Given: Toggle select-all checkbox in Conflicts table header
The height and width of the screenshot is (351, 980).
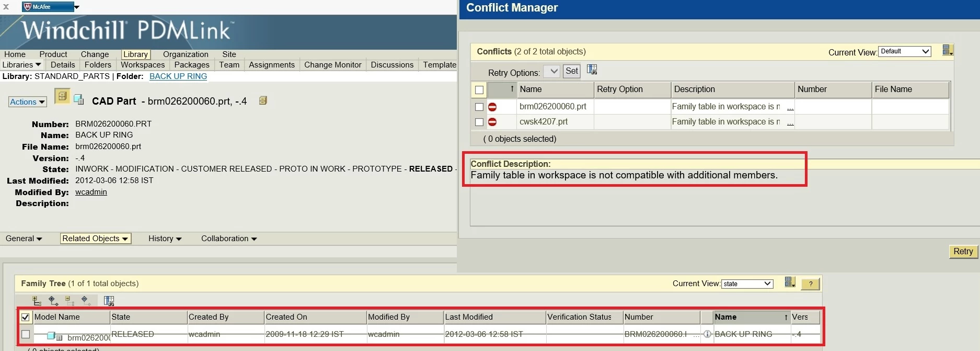Looking at the screenshot, I should [479, 90].
